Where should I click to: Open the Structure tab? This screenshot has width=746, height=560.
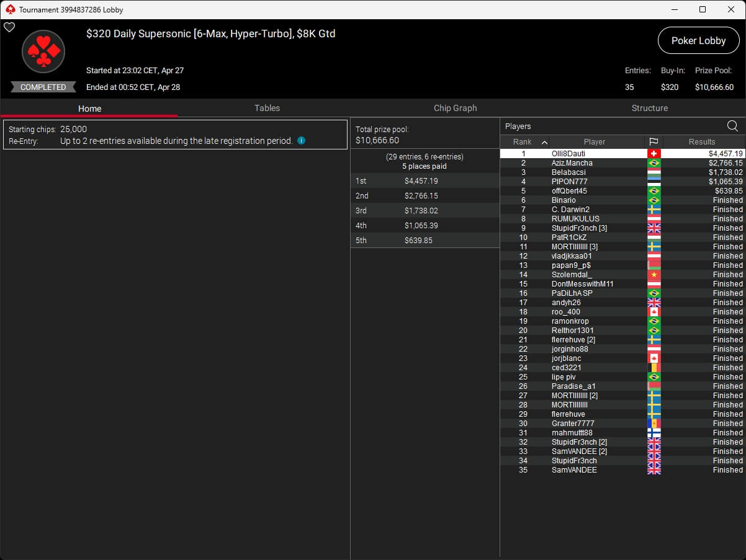coord(649,108)
